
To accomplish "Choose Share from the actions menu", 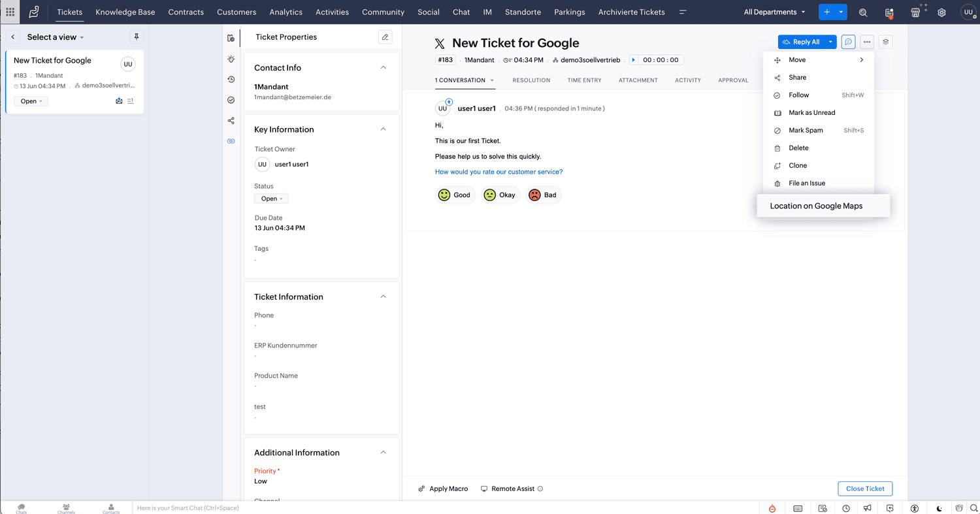I will pyautogui.click(x=819, y=78).
